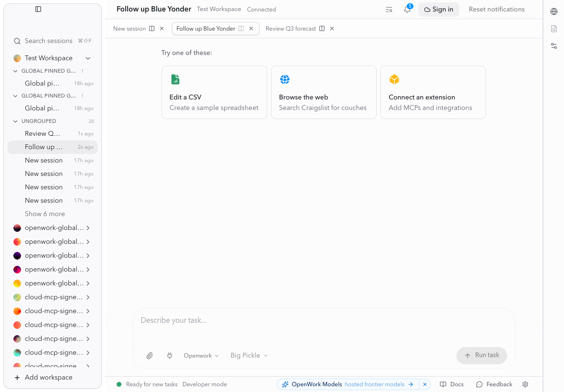This screenshot has height=392, width=564.
Task: Open the document icon in right rail
Action: click(554, 29)
